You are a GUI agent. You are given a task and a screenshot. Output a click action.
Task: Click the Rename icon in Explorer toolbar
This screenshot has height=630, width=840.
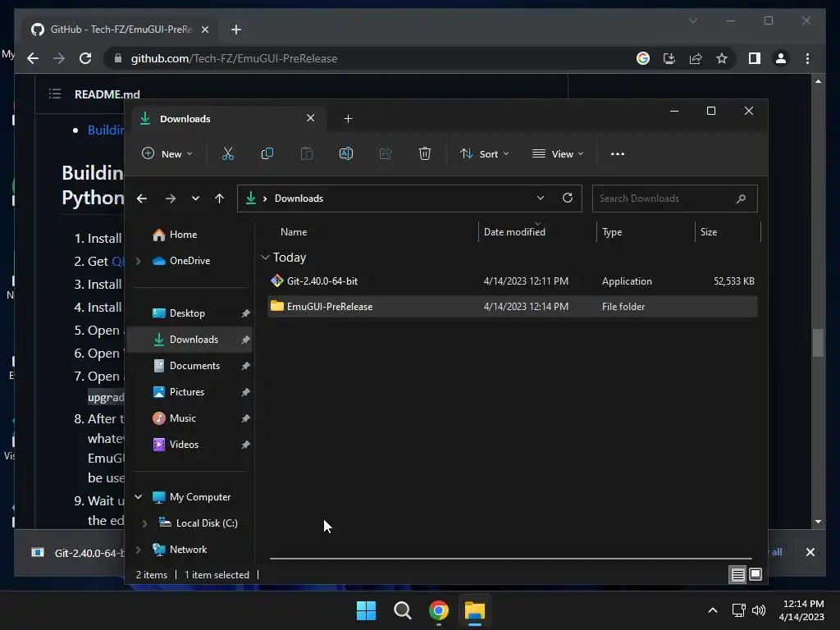[346, 153]
